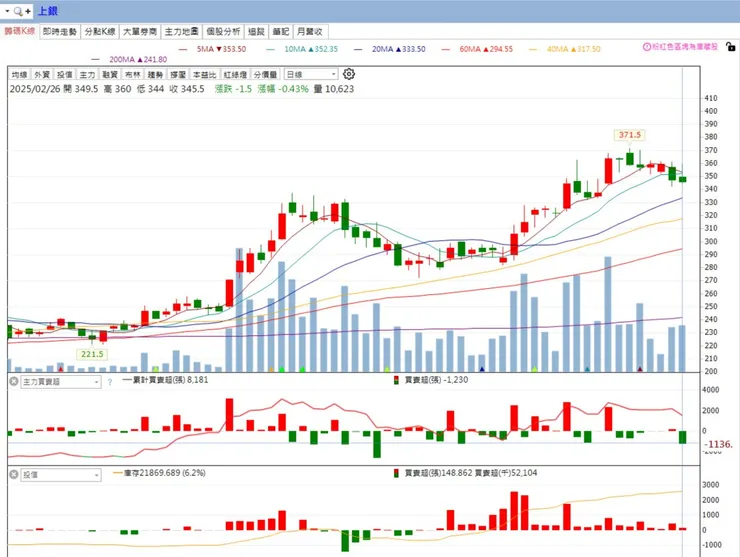The image size is (740, 557).
Task: Click the red triangle marker at chart bottom left
Action: click(x=60, y=369)
